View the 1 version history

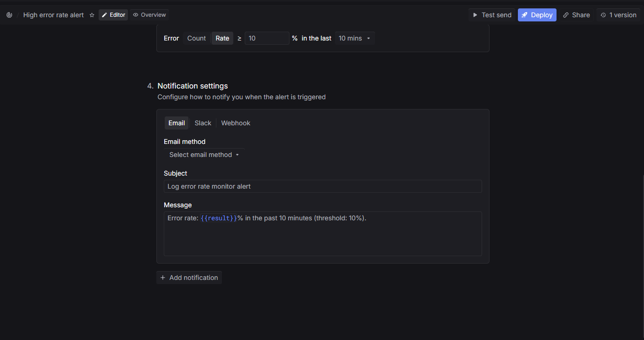[x=618, y=15]
